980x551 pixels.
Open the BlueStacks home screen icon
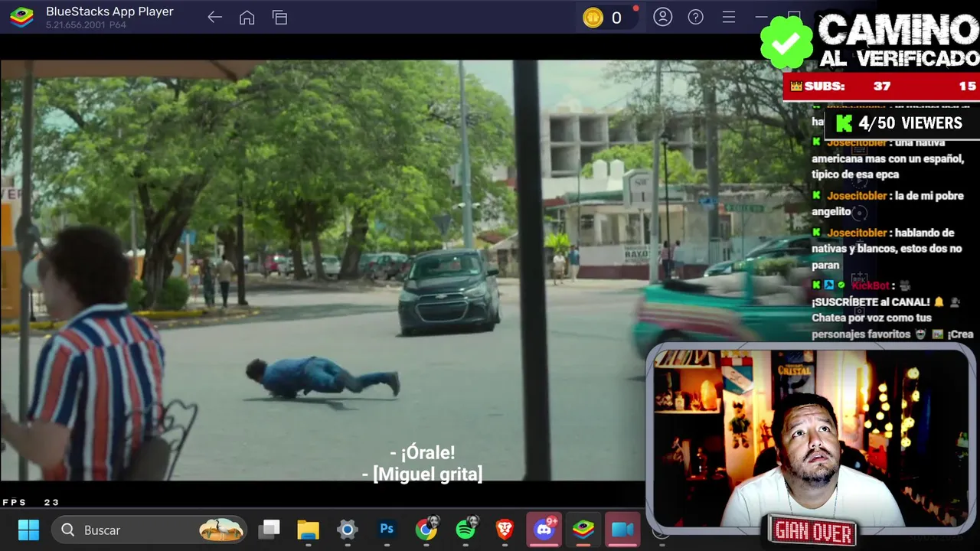pyautogui.click(x=247, y=18)
